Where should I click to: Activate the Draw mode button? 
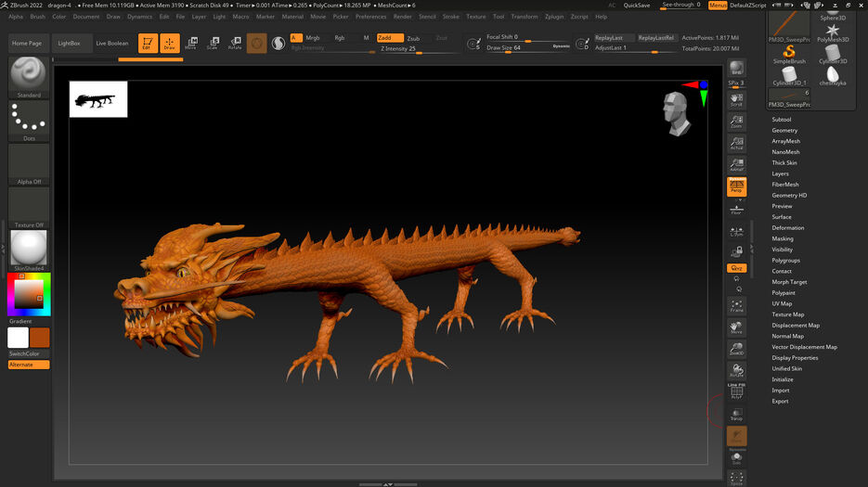170,43
